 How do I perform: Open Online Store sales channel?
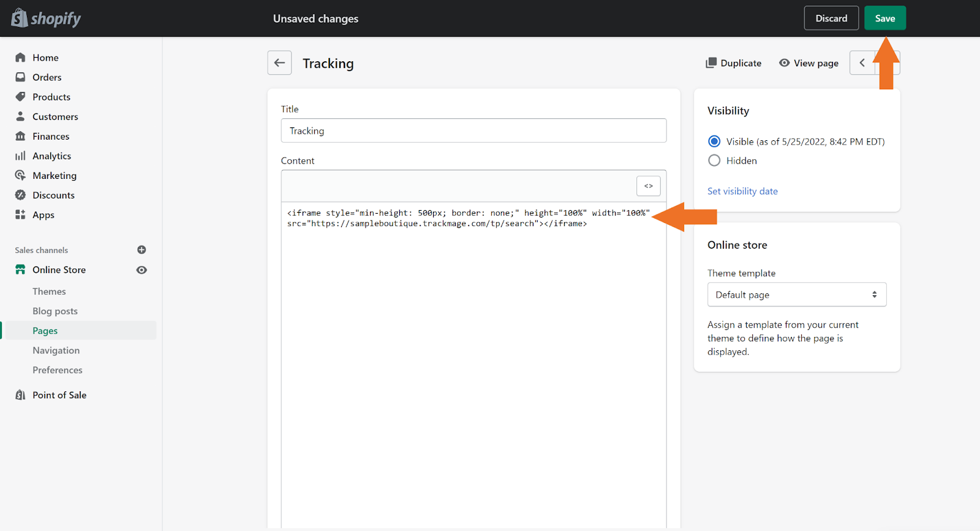pyautogui.click(x=59, y=269)
